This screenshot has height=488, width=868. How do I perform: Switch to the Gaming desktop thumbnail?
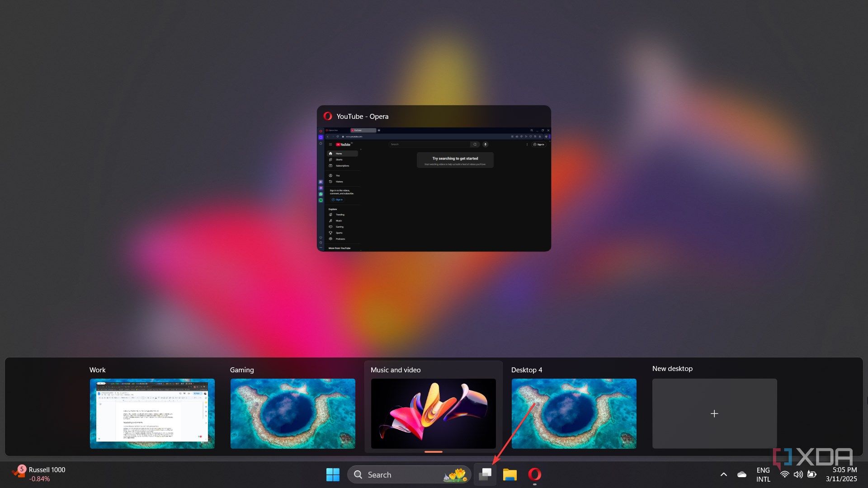coord(292,413)
